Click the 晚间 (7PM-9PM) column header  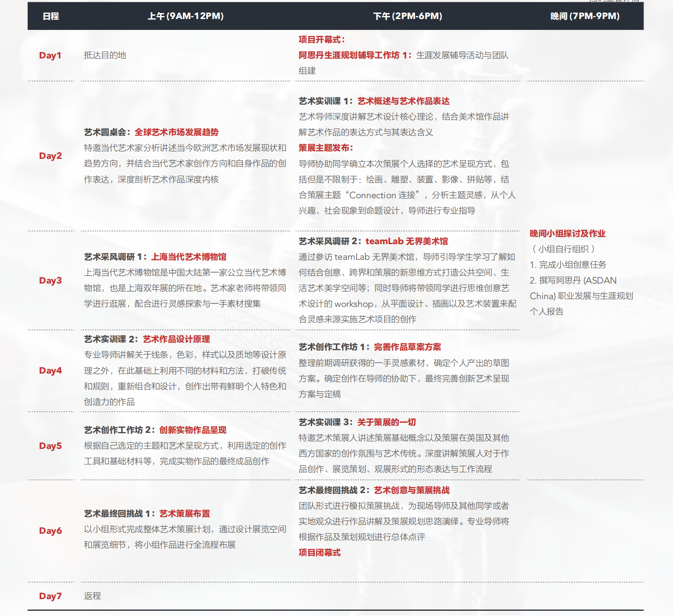pos(585,16)
